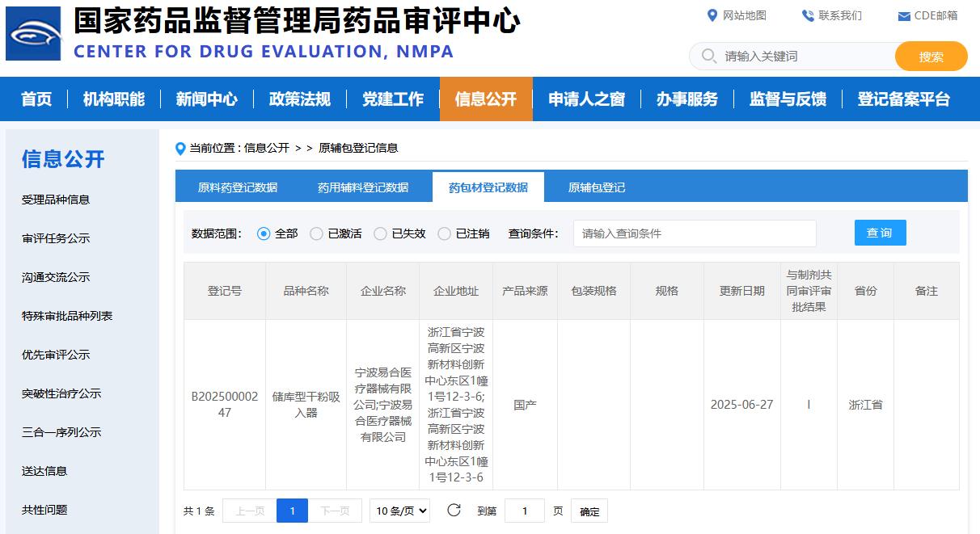Click page number 1 button
The height and width of the screenshot is (534, 980).
(292, 511)
